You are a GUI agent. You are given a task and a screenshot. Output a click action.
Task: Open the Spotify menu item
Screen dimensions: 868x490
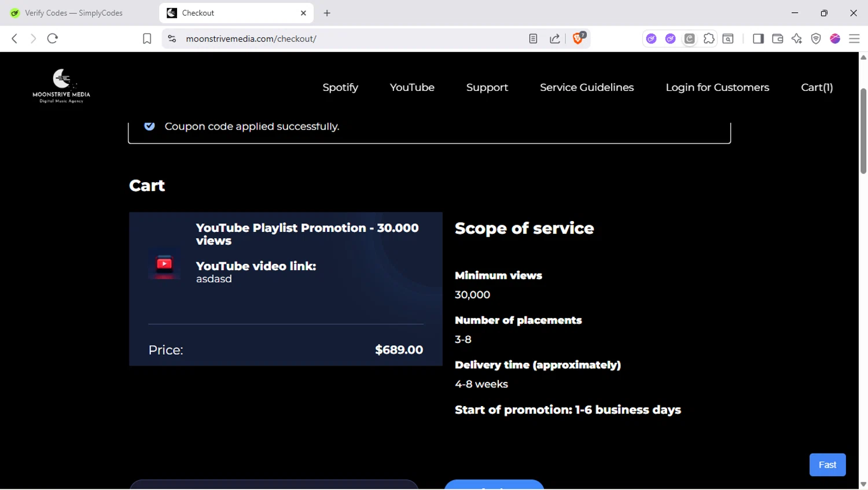pyautogui.click(x=340, y=87)
